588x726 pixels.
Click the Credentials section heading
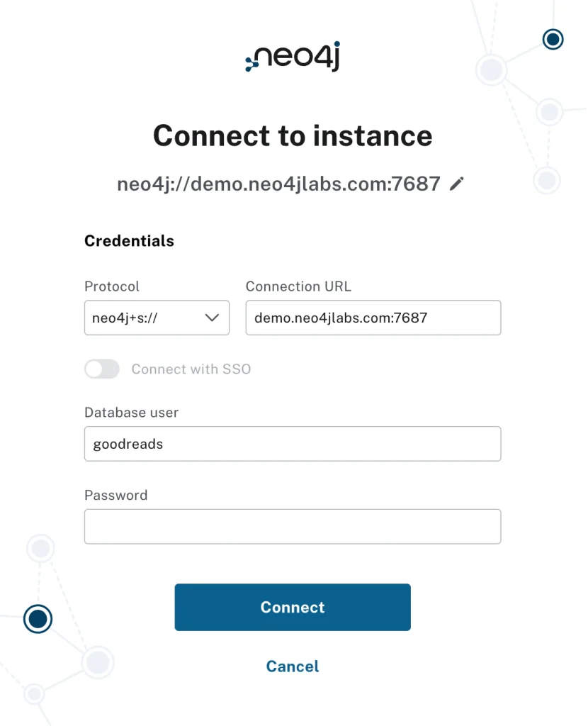(x=129, y=241)
